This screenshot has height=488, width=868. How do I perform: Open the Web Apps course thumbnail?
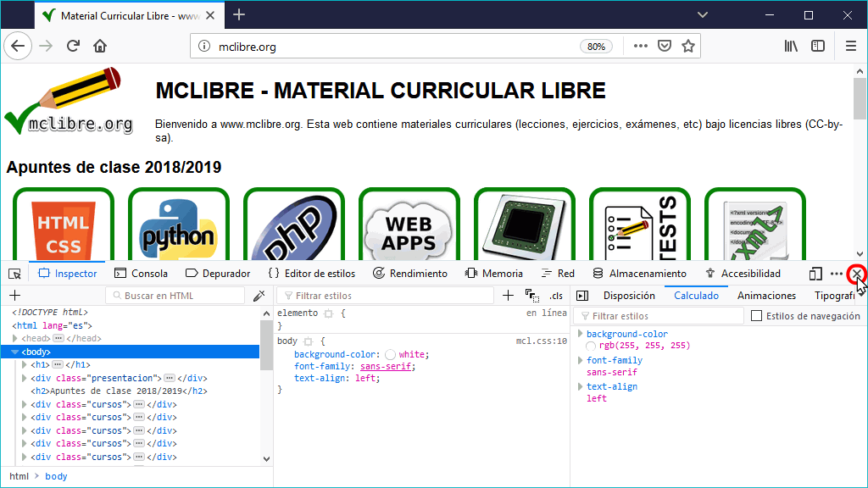click(409, 225)
